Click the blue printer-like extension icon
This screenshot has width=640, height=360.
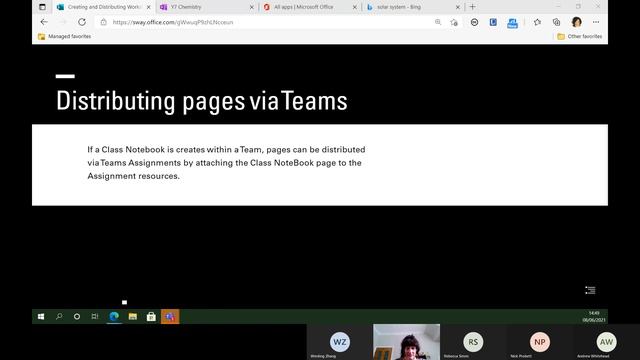(x=512, y=23)
